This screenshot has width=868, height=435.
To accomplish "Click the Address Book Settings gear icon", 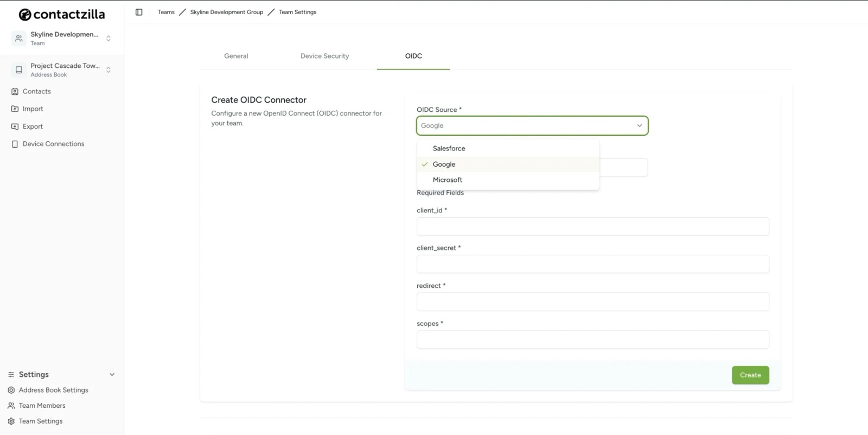I will (x=11, y=390).
